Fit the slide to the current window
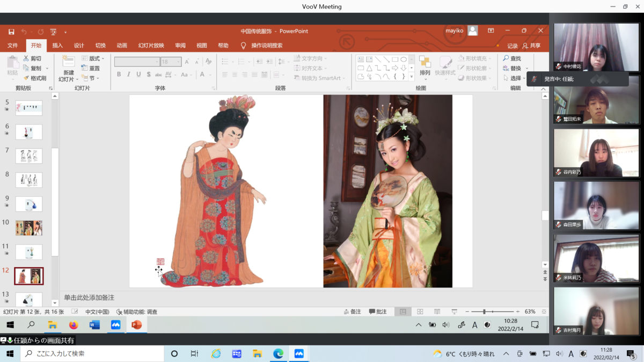 click(x=544, y=312)
